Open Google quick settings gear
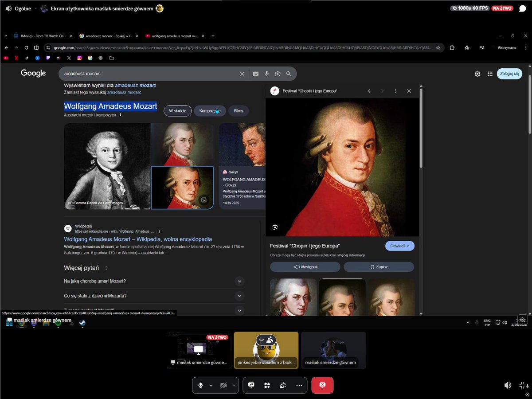 point(477,74)
